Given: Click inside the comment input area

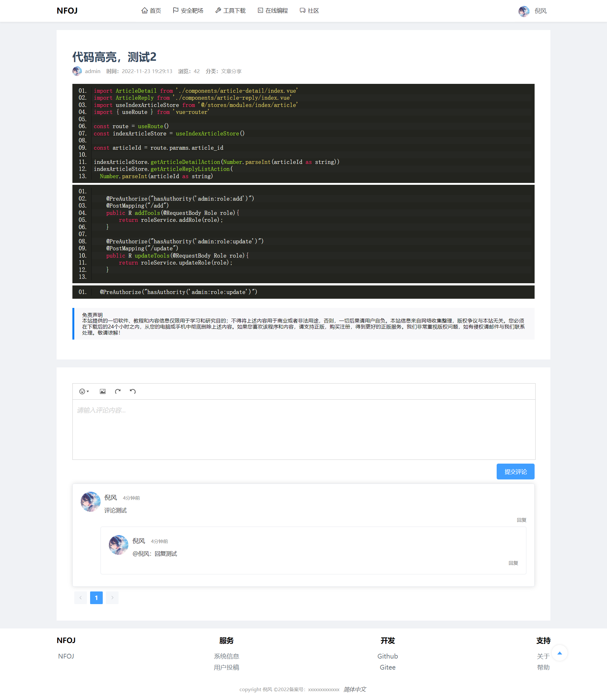Looking at the screenshot, I should click(x=303, y=429).
